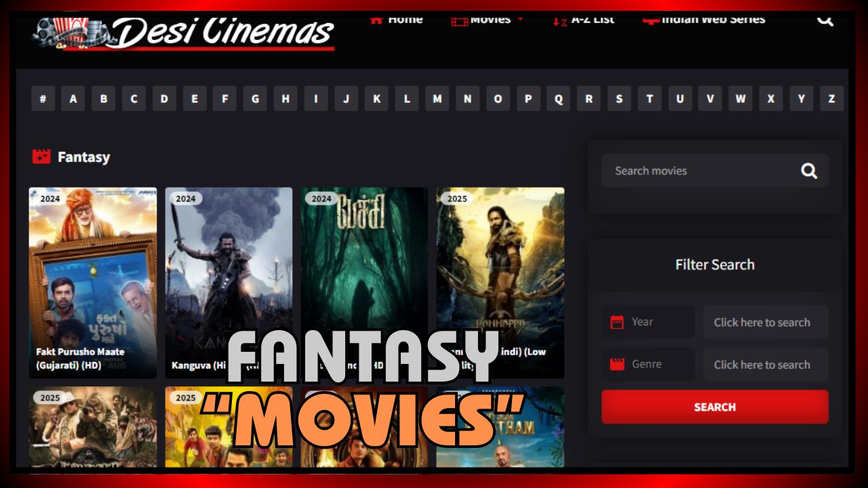Screen dimensions: 868x488
Task: Go to Indian Web Series section
Action: 704,20
